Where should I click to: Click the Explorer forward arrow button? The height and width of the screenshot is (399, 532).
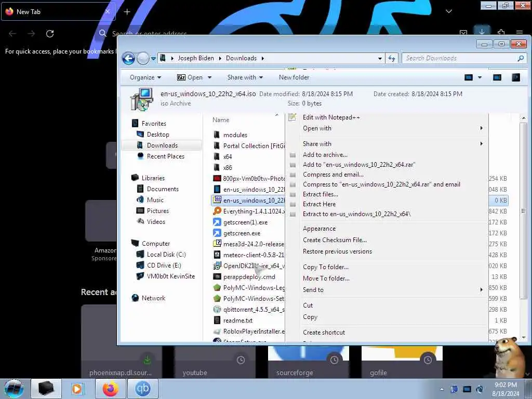point(143,58)
